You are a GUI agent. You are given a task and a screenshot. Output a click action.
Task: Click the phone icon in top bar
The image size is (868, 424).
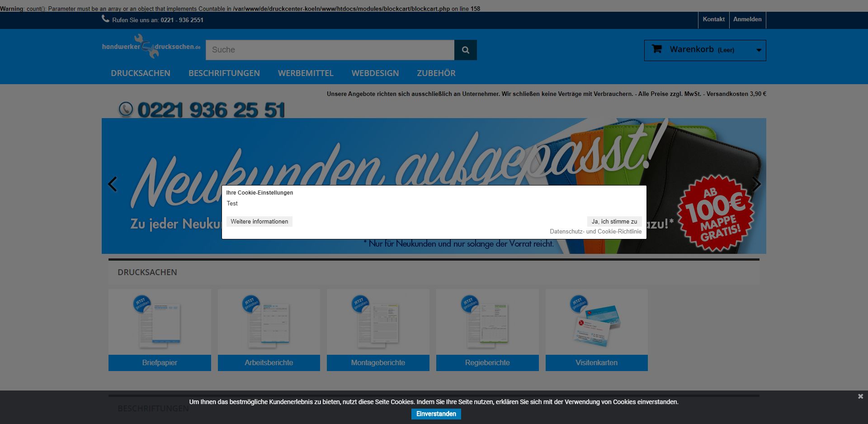105,19
